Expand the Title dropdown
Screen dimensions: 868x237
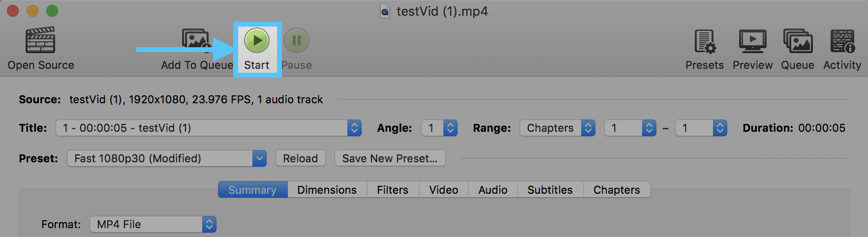click(209, 128)
